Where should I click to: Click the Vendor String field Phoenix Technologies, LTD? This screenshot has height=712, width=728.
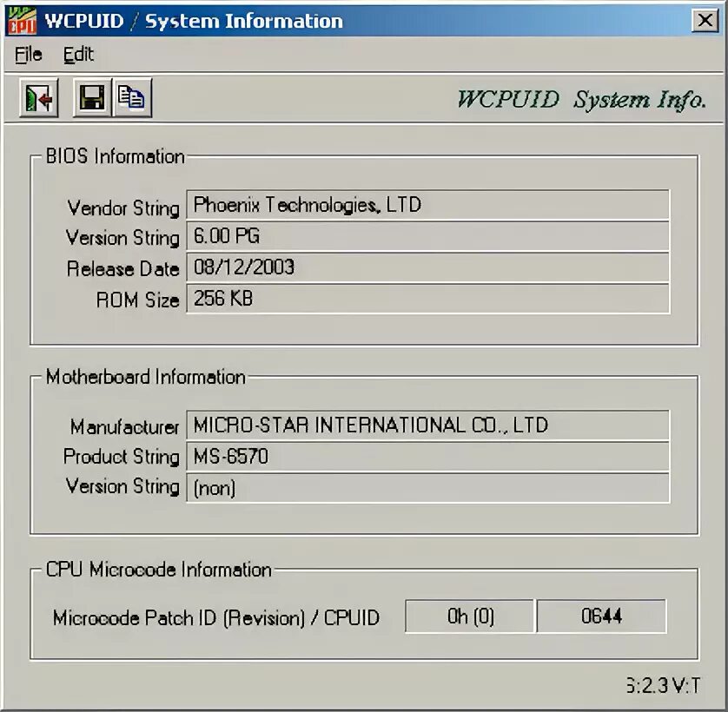(x=427, y=205)
